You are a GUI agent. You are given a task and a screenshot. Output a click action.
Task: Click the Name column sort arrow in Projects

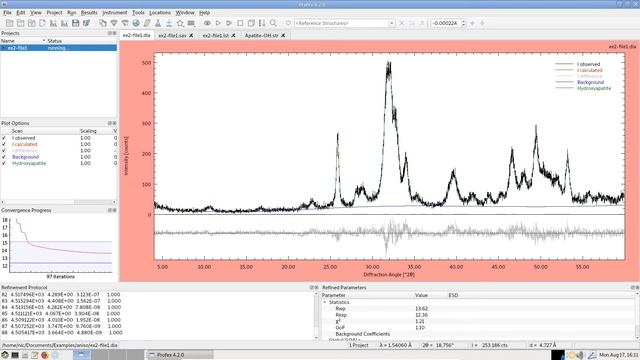coord(44,41)
